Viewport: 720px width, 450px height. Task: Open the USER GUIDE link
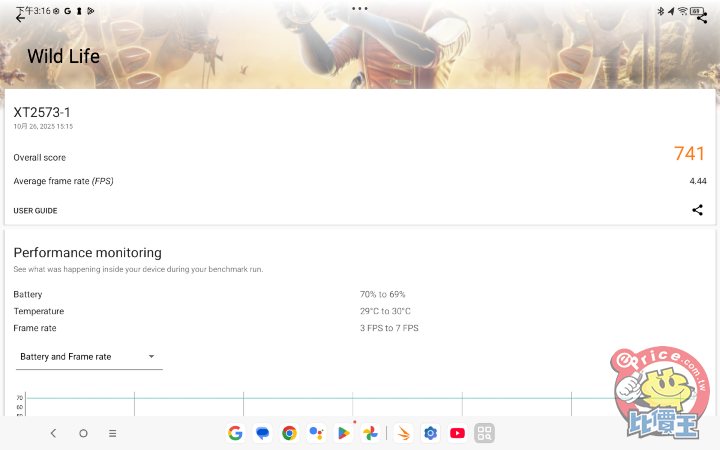tap(35, 211)
